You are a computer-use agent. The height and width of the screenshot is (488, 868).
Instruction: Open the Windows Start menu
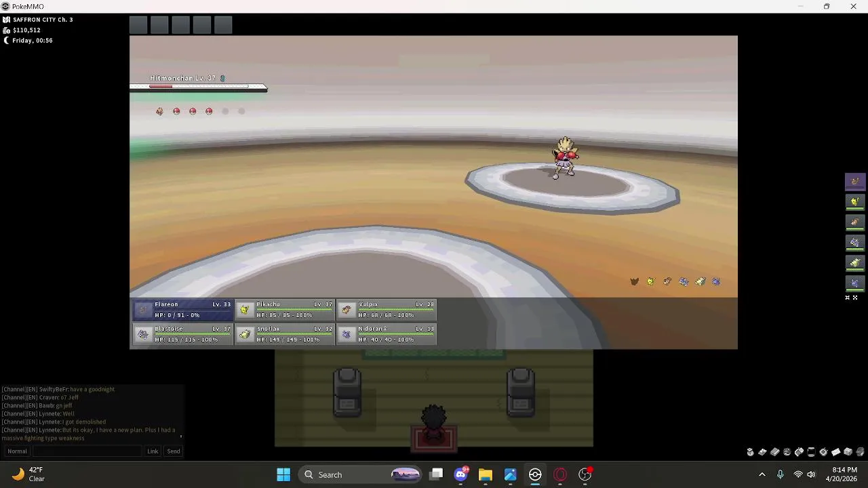(283, 474)
